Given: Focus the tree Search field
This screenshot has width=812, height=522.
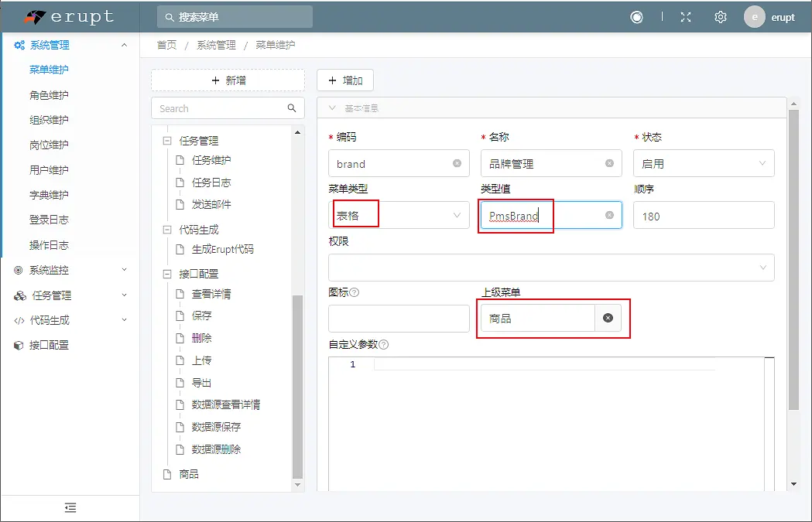Looking at the screenshot, I should click(x=228, y=108).
